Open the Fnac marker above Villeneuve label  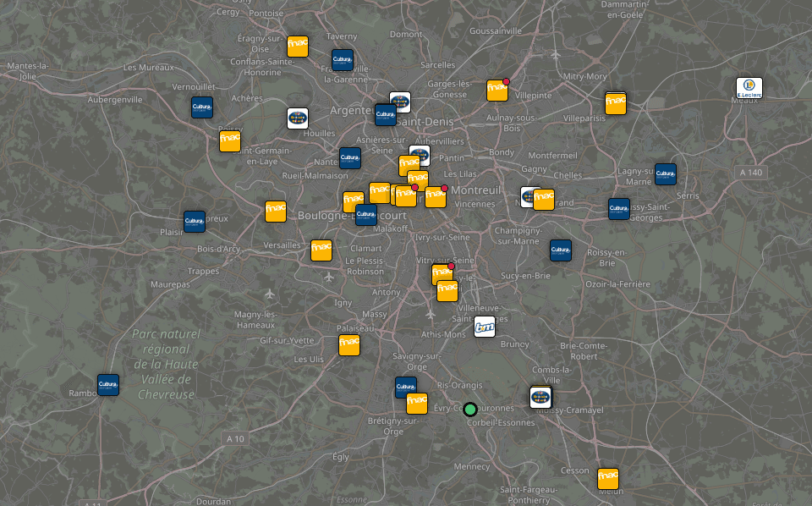pyautogui.click(x=447, y=291)
